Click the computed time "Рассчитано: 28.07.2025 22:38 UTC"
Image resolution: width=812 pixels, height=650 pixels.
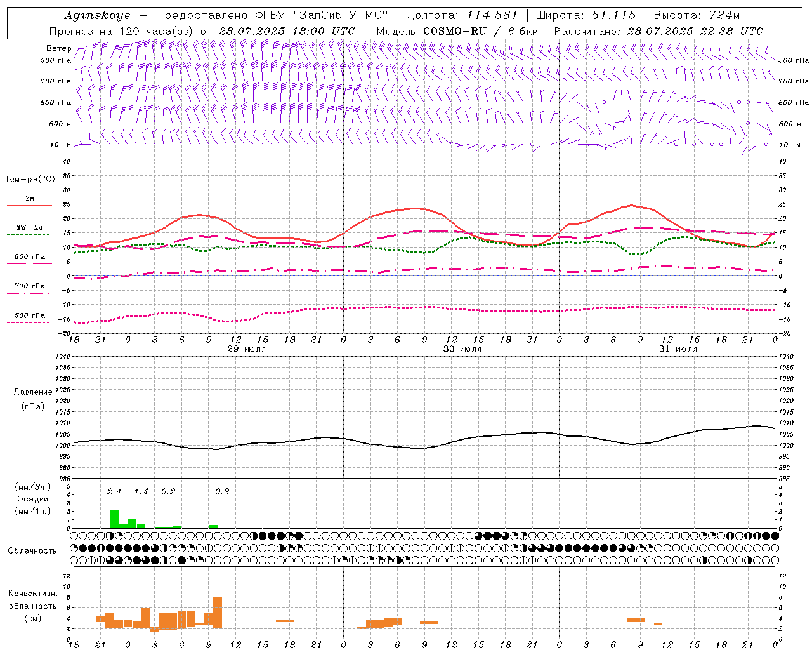[658, 31]
